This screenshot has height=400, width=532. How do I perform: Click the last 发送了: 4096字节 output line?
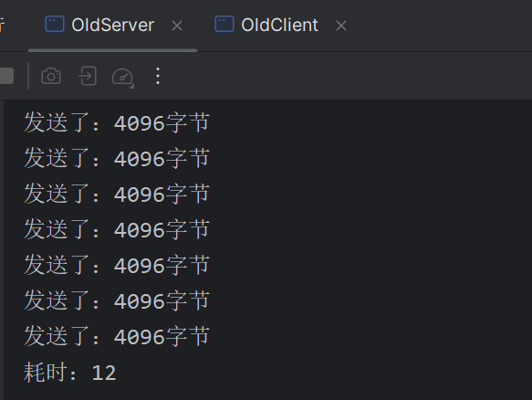click(117, 336)
